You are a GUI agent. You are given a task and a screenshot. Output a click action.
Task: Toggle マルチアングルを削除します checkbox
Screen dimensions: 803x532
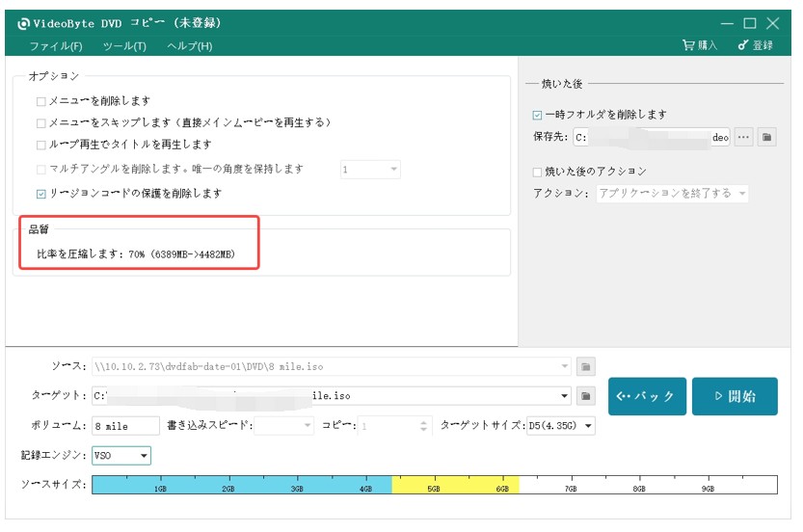coord(40,169)
